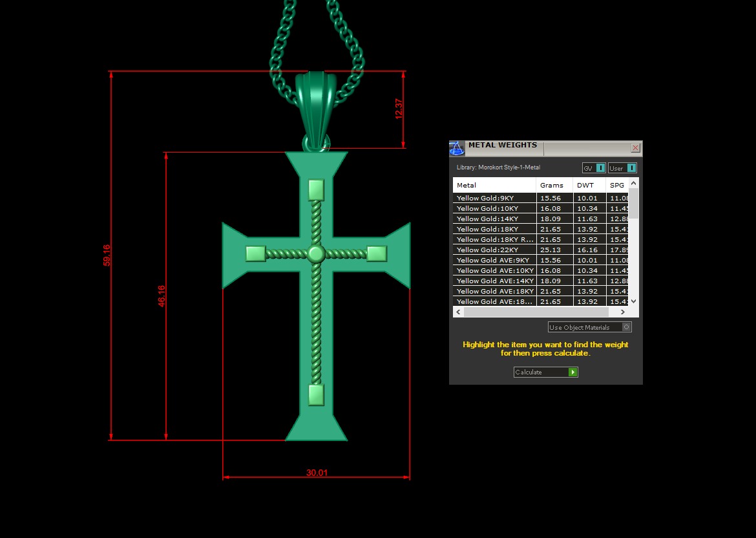Screen dimensions: 756x538
Task: Click the Metal Weights cone icon
Action: pyautogui.click(x=457, y=148)
